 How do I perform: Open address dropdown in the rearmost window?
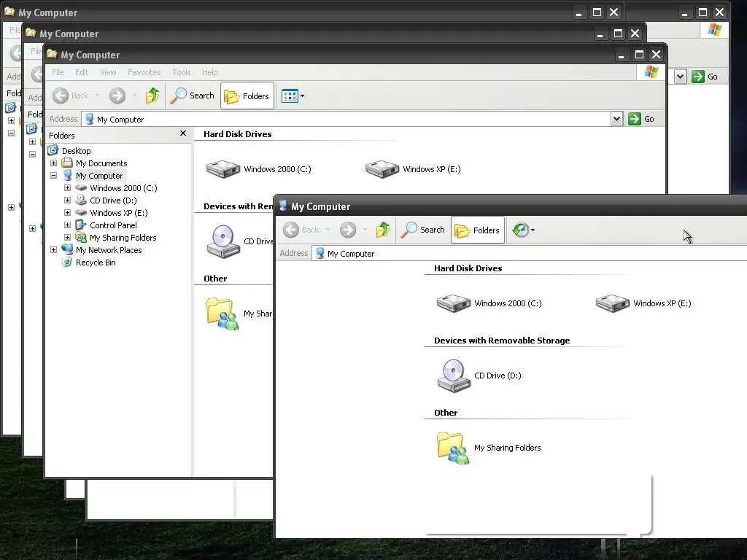click(681, 76)
